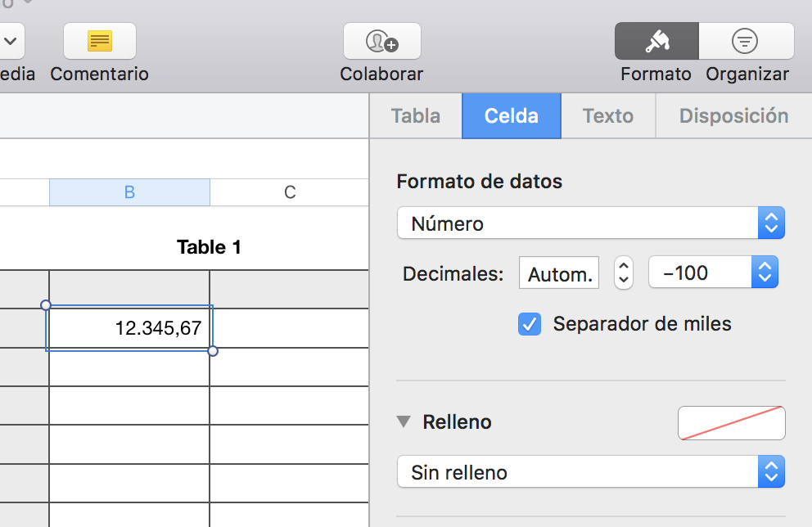Click the media dropdown chevron button
The image size is (812, 527).
(11, 41)
